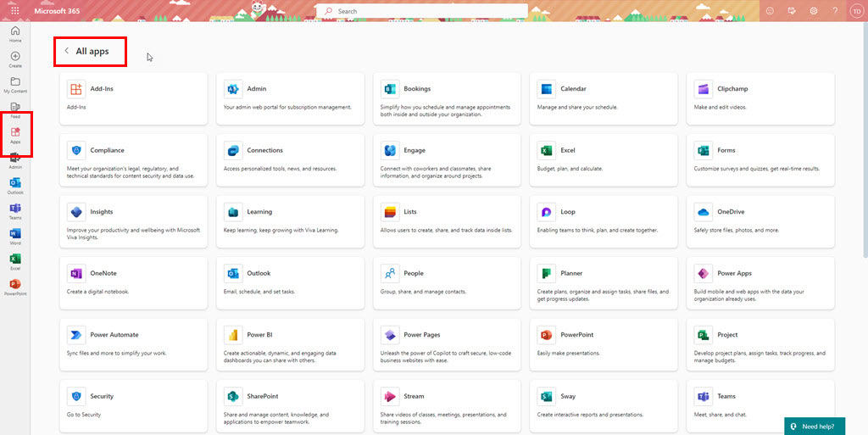Click the Power Automate app icon
Image resolution: width=868 pixels, height=435 pixels.
[76, 334]
